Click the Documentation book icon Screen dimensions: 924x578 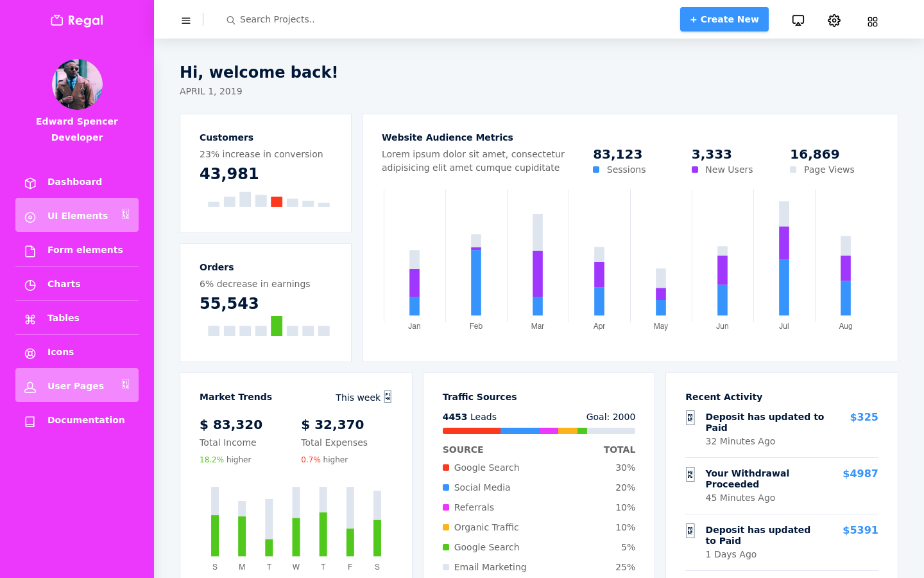[x=30, y=421]
